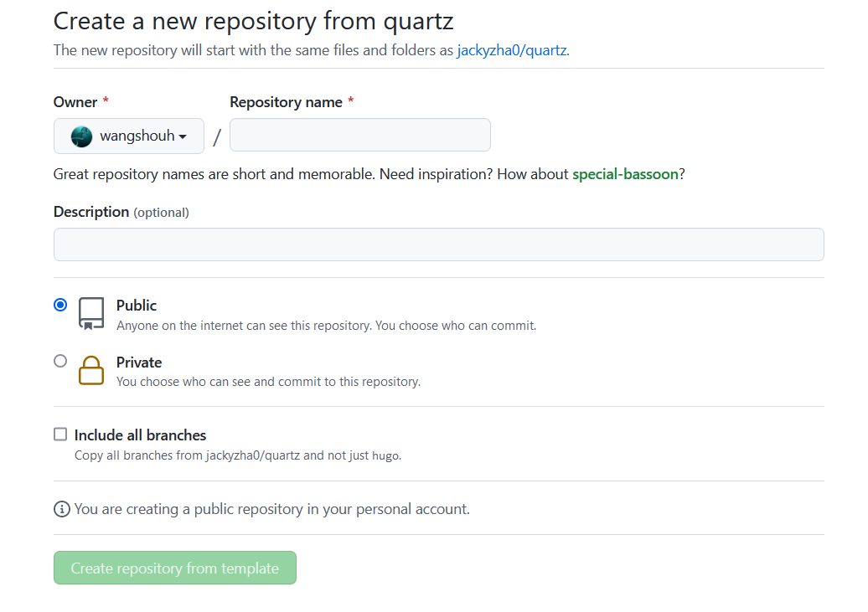The width and height of the screenshot is (868, 612).
Task: Focus the Repository name text field
Action: click(360, 135)
